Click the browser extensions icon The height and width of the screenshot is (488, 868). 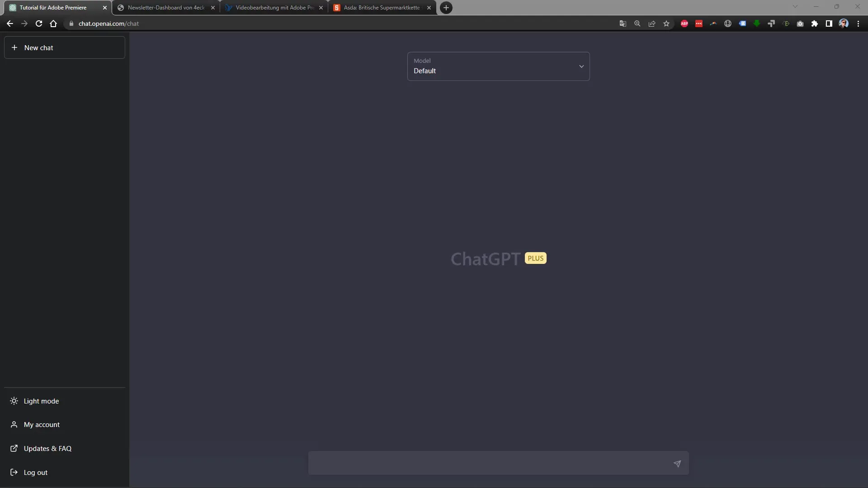pos(814,23)
